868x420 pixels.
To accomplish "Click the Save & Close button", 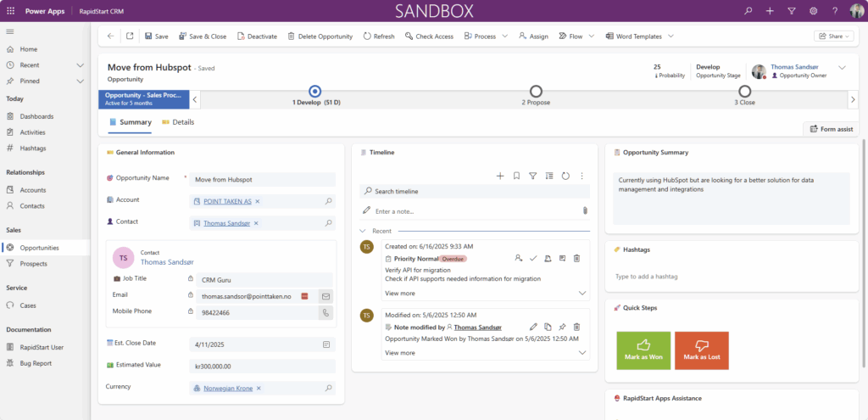I will tap(202, 36).
